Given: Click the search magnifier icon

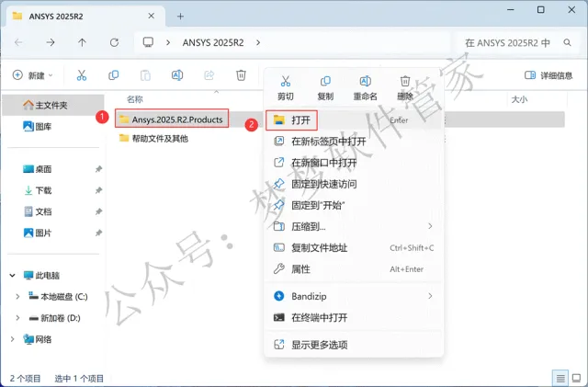Looking at the screenshot, I should coord(567,43).
